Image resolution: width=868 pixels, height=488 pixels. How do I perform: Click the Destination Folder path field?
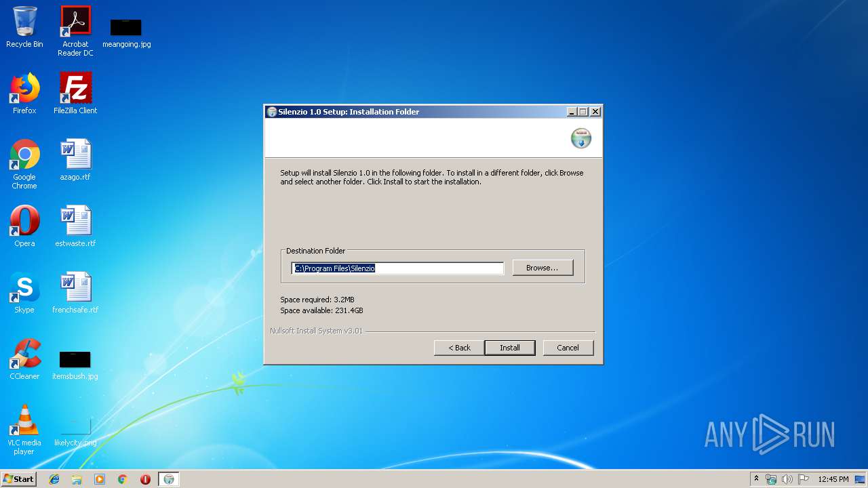pyautogui.click(x=398, y=268)
